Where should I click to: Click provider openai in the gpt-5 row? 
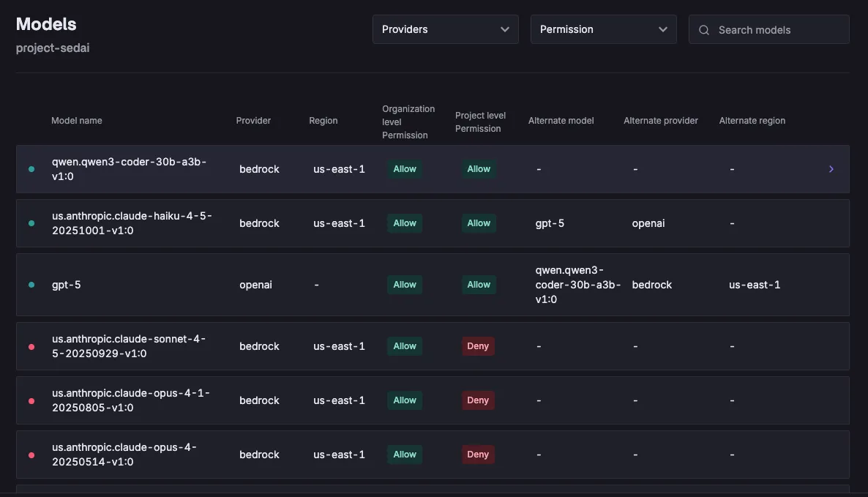pyautogui.click(x=255, y=285)
